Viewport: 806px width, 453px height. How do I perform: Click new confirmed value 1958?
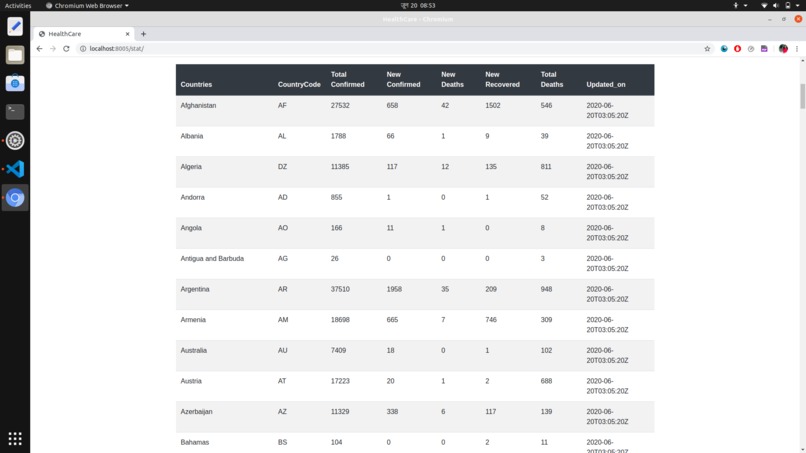tap(394, 289)
